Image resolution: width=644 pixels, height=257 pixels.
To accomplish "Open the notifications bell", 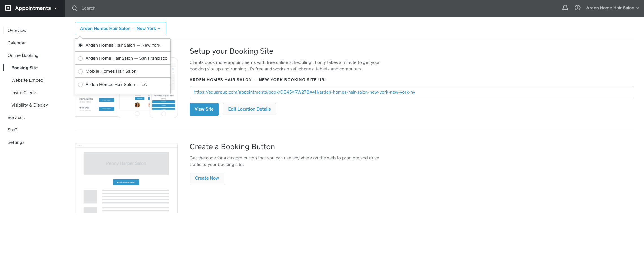I will tap(565, 8).
